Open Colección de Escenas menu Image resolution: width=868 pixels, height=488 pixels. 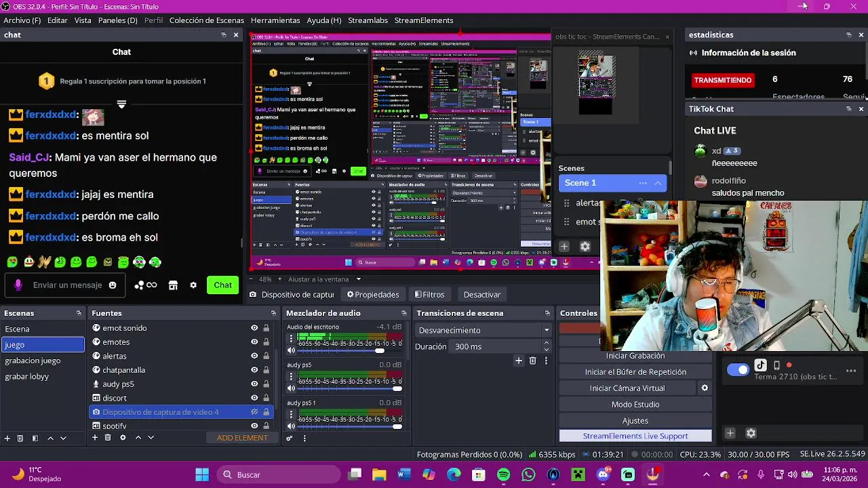point(207,20)
